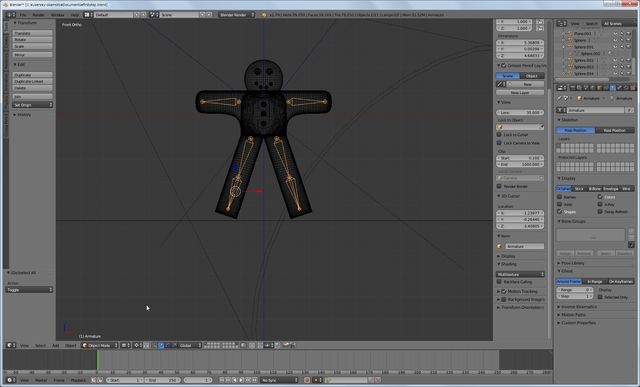The image size is (640, 387).
Task: Open the Object Mode dropdown
Action: click(100, 345)
